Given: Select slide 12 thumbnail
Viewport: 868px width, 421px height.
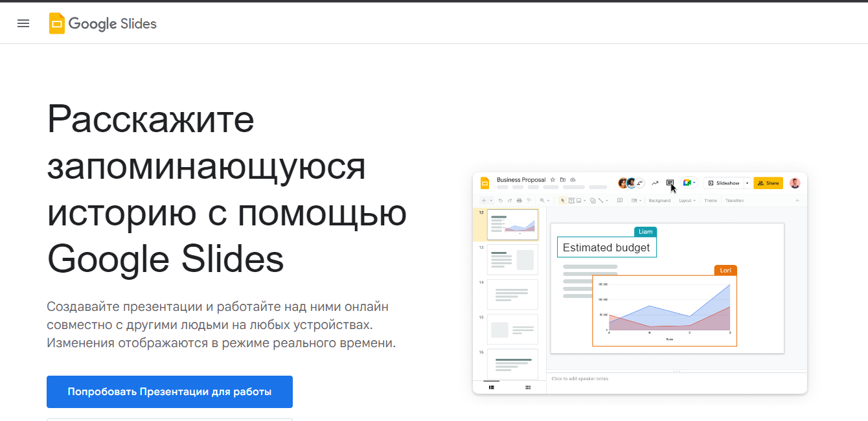Looking at the screenshot, I should (x=512, y=225).
